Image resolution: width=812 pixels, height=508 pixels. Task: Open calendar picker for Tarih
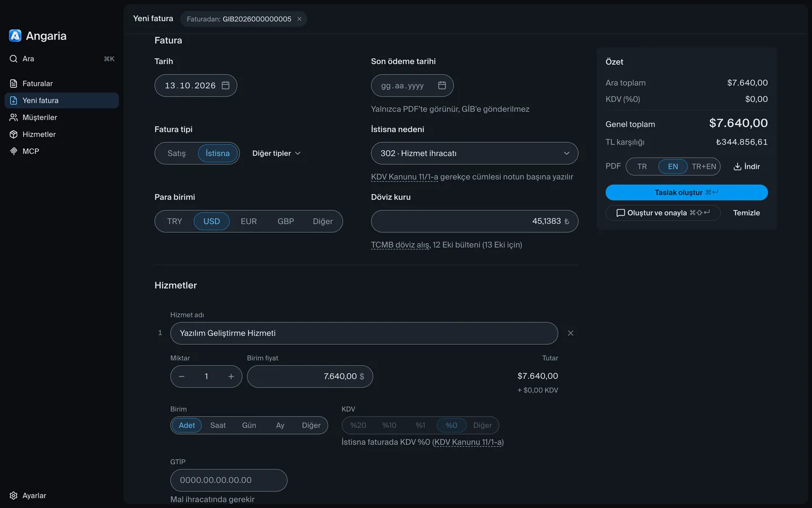(226, 85)
